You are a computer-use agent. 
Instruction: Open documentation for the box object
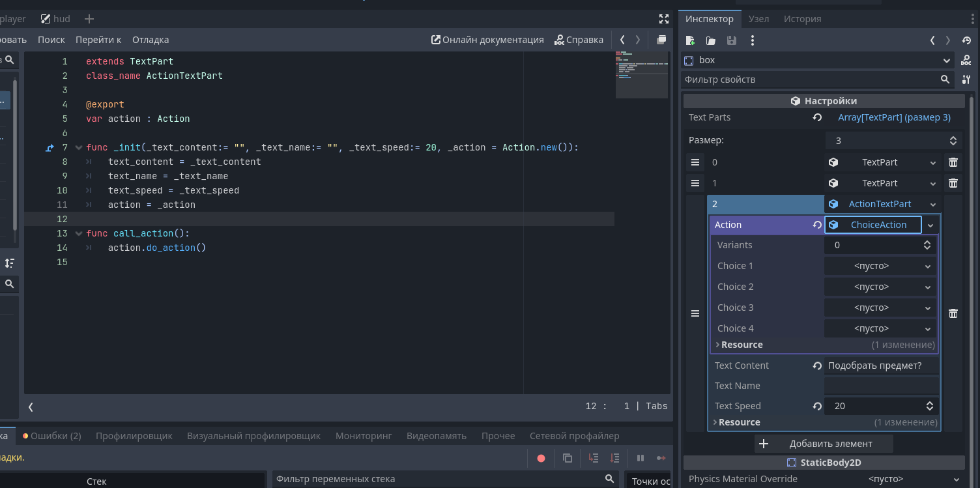(x=966, y=60)
